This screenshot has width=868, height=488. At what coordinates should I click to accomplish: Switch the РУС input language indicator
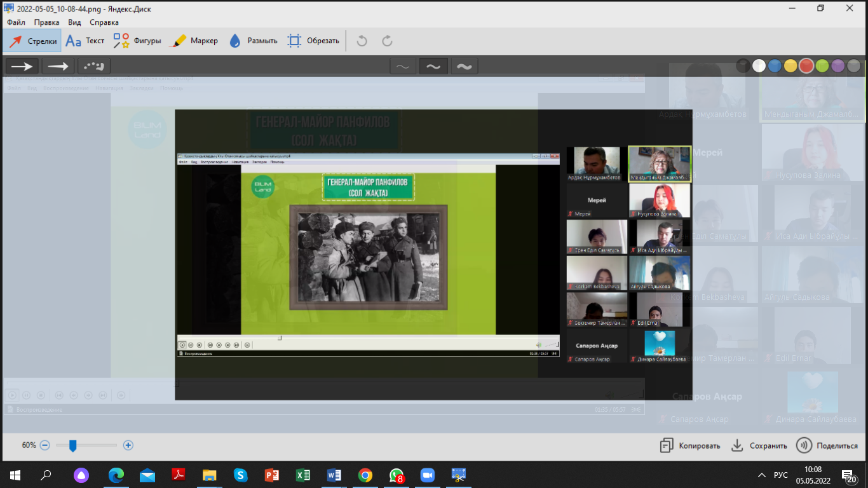click(x=780, y=475)
